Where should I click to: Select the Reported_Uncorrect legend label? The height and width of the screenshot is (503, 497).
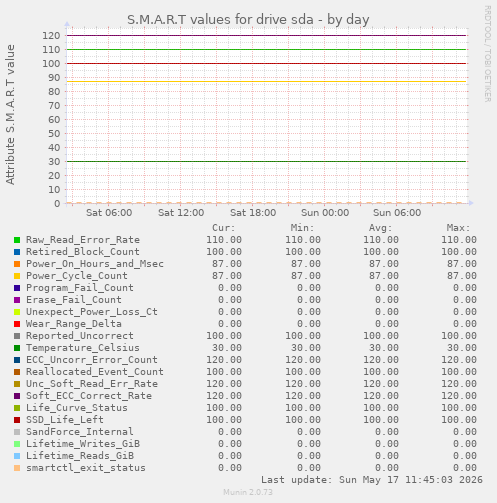pyautogui.click(x=80, y=336)
